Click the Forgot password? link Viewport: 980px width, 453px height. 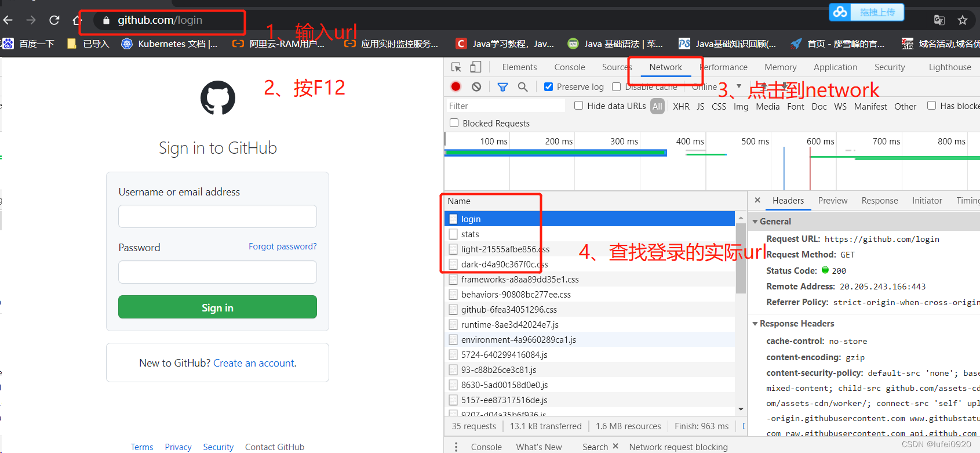point(283,247)
